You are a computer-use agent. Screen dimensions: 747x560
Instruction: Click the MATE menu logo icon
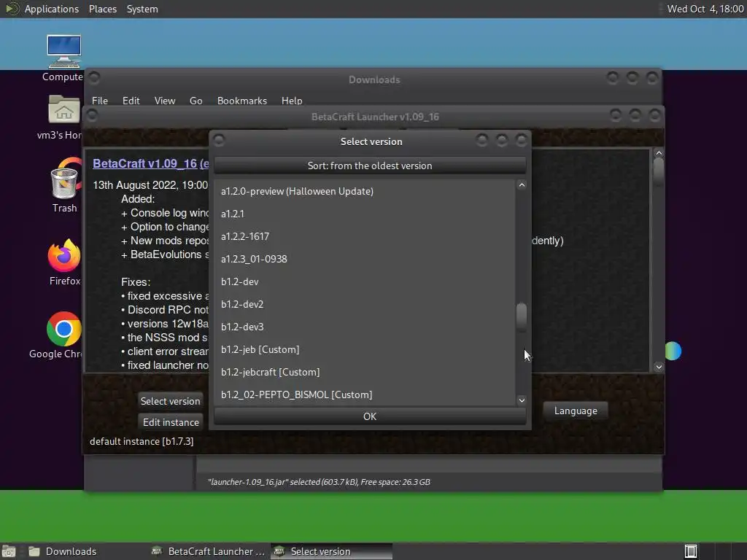pos(12,9)
